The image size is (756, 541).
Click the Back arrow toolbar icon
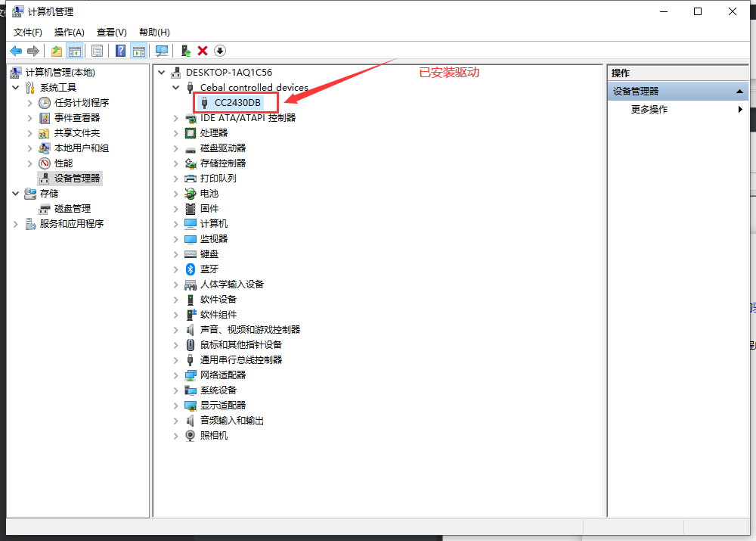point(16,51)
